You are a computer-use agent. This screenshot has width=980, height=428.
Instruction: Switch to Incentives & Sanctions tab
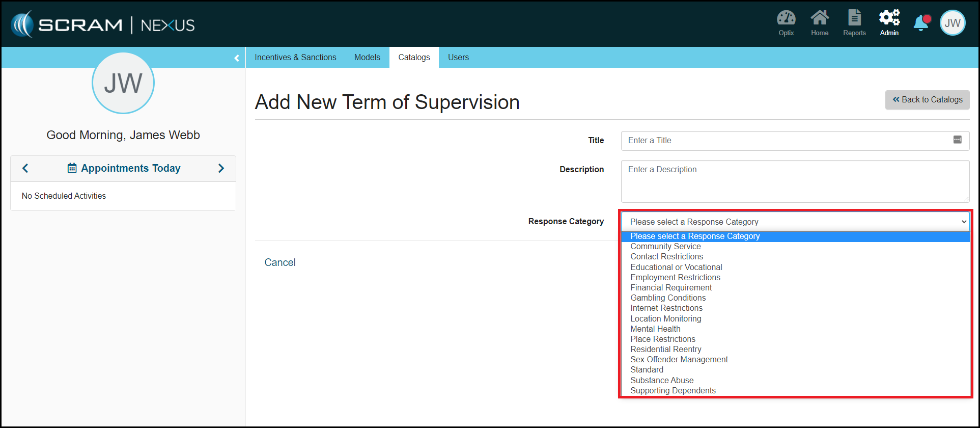pos(295,58)
